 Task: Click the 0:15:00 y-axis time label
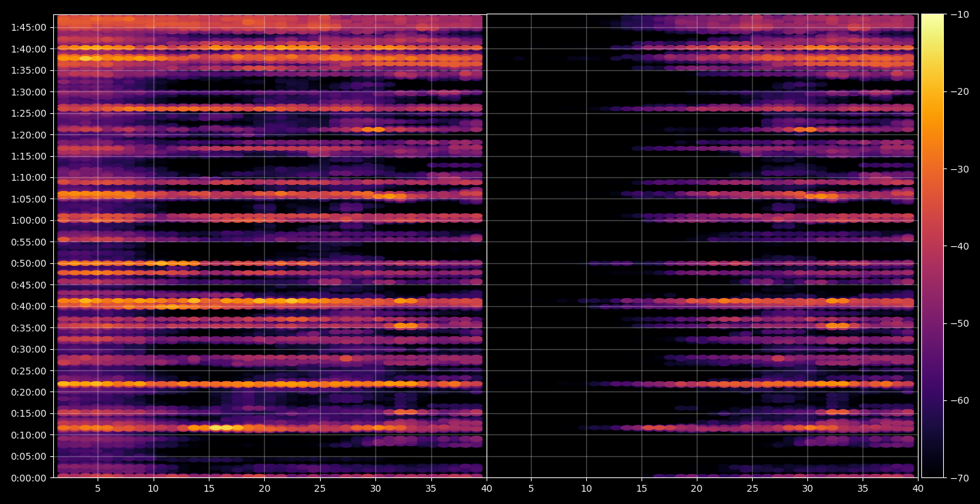(x=29, y=413)
